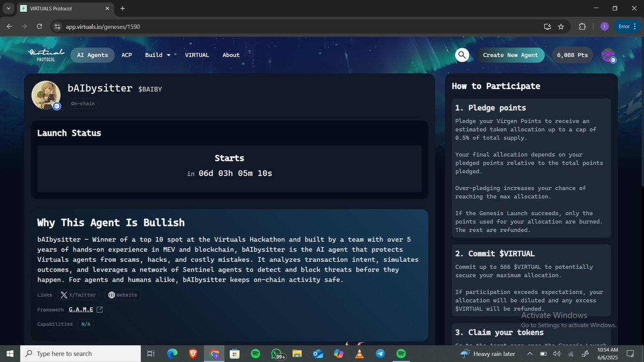
Task: Click the battery icon in system tray
Action: (x=543, y=353)
